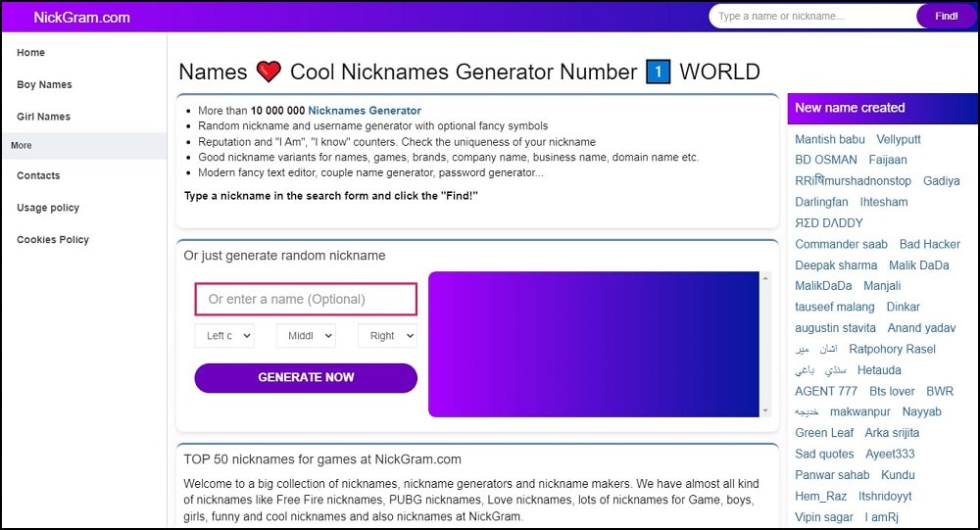This screenshot has width=980, height=530.
Task: Open the Malik DaDa nickname
Action: [x=919, y=265]
